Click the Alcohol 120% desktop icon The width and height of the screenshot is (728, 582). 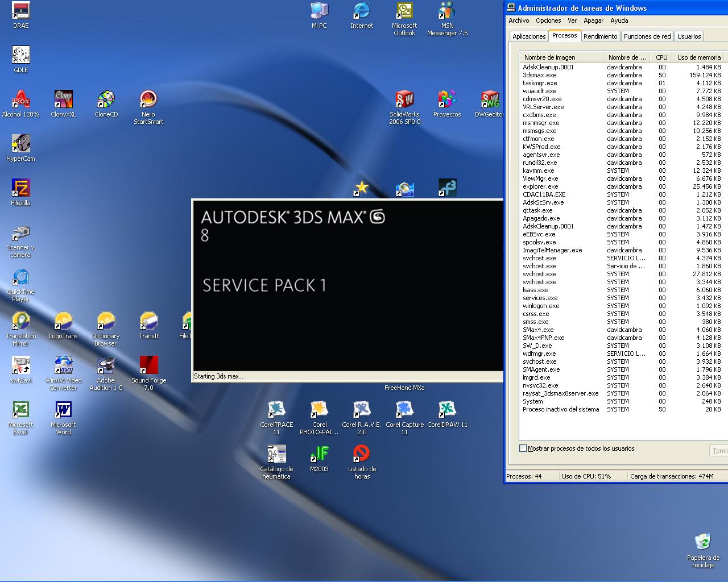click(21, 104)
